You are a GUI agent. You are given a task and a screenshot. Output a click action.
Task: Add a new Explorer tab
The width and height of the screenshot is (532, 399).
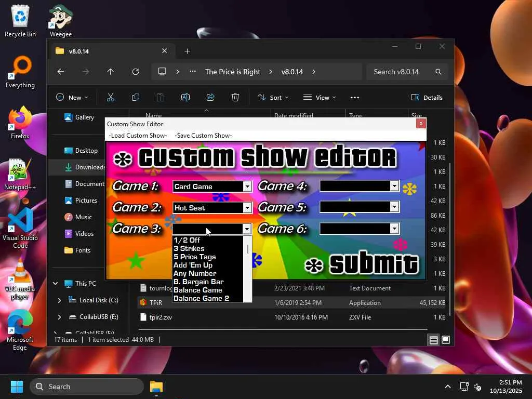click(x=187, y=51)
